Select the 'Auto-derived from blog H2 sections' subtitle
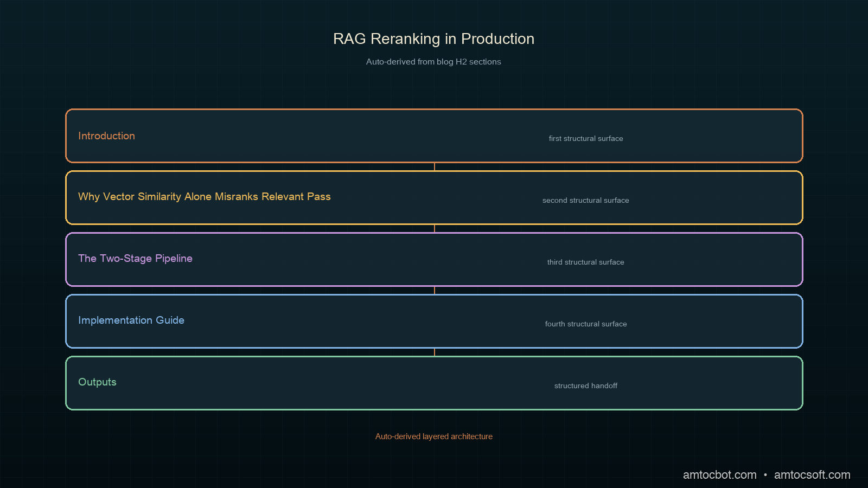The height and width of the screenshot is (488, 868). (x=433, y=62)
